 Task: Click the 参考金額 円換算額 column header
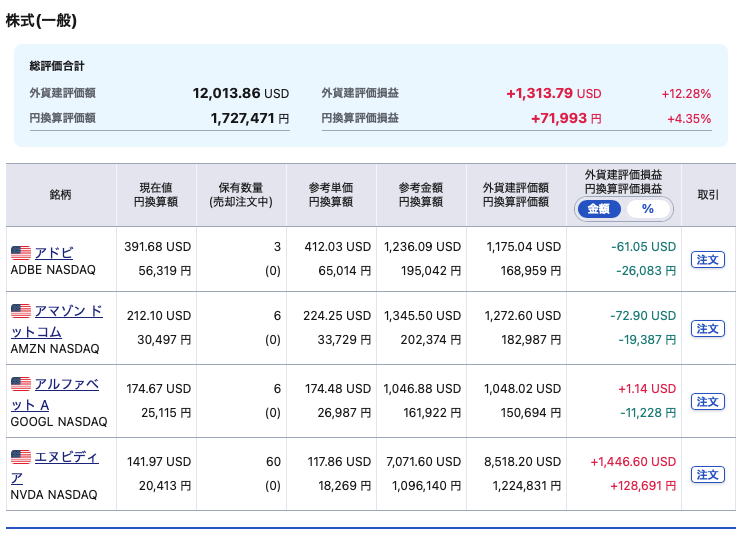421,195
